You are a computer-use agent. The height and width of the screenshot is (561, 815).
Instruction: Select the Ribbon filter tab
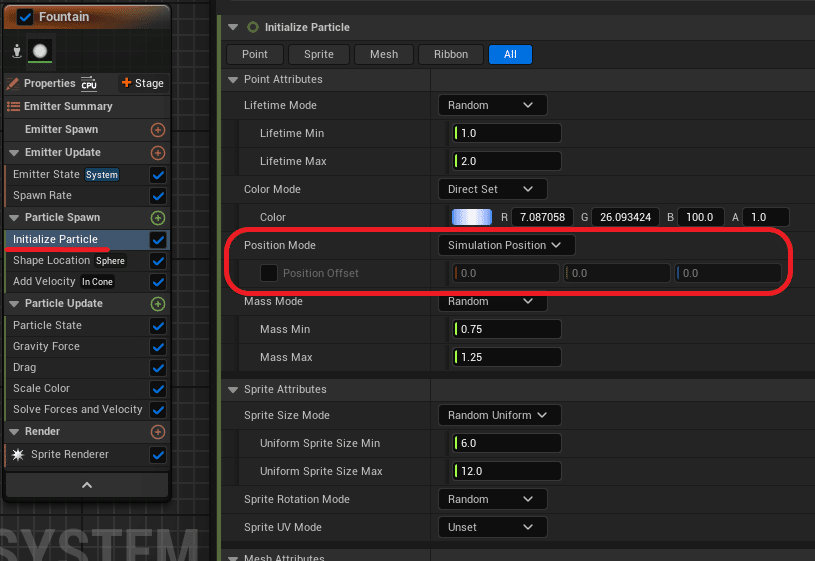pos(451,55)
